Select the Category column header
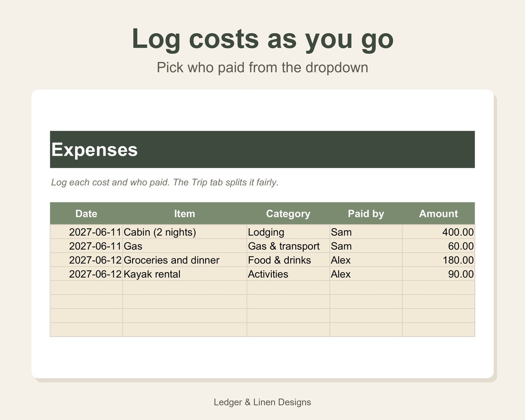The height and width of the screenshot is (420, 525). click(x=288, y=213)
